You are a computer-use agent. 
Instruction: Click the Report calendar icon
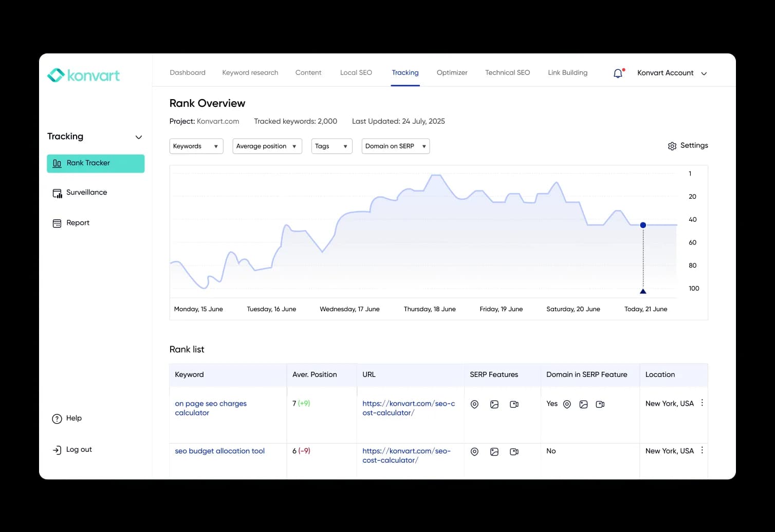coord(57,223)
